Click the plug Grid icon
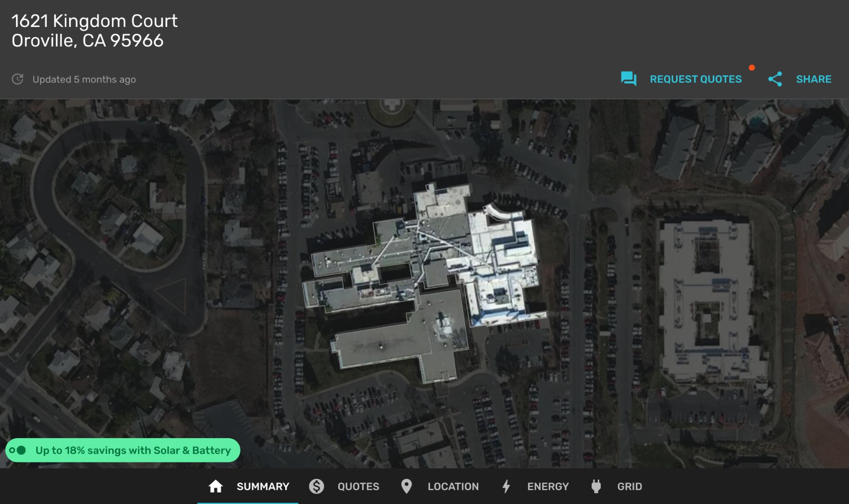849x504 pixels. [596, 486]
